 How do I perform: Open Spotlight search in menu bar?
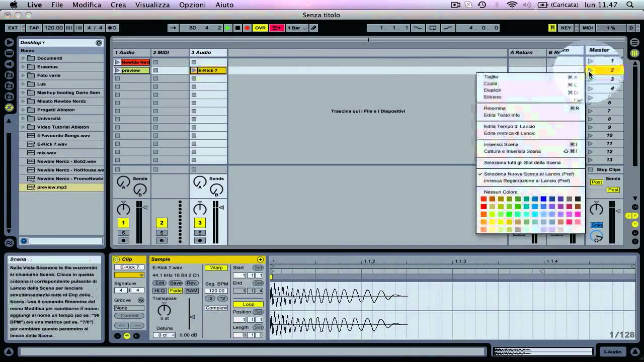pyautogui.click(x=630, y=5)
